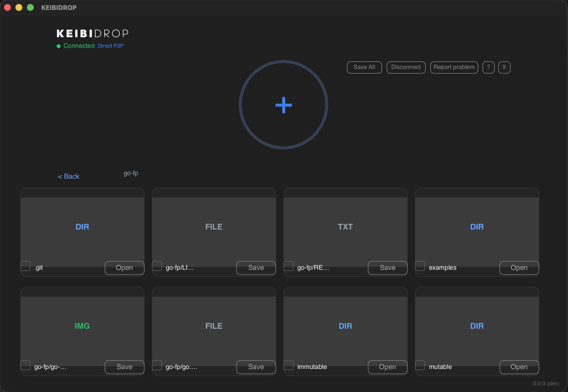Viewport: 568px width, 392px height.
Task: Select the mutable folder checkbox
Action: [x=420, y=365]
